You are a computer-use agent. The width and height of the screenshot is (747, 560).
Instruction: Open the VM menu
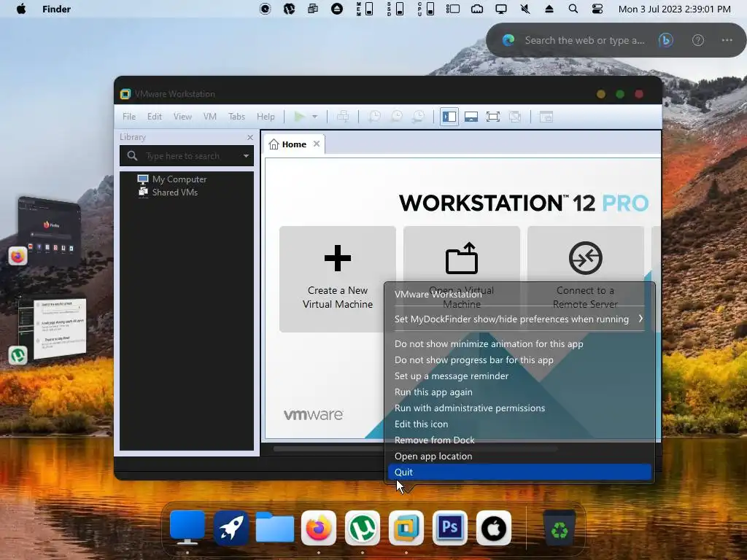coord(209,117)
